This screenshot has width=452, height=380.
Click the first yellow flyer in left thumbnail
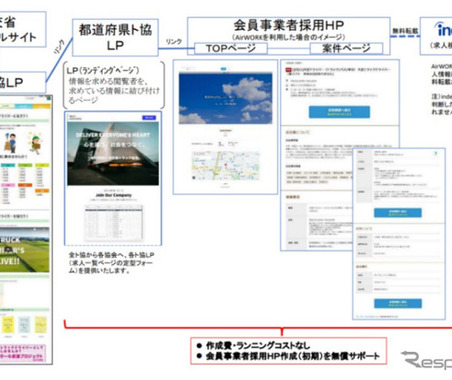click(x=8, y=325)
